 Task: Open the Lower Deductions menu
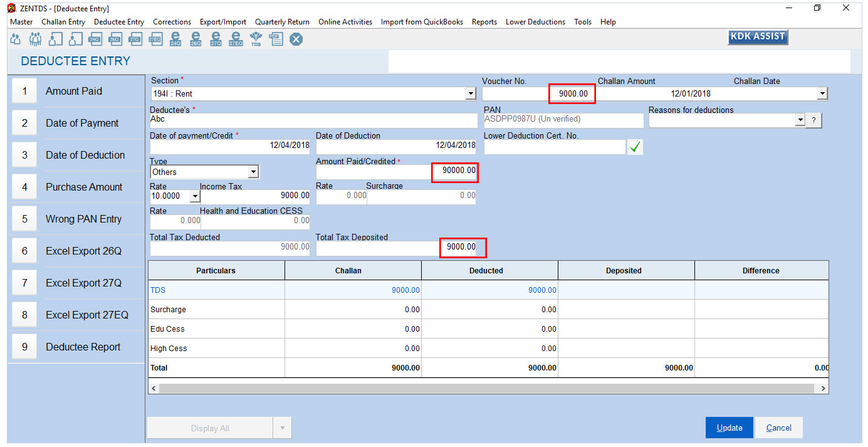tap(535, 22)
